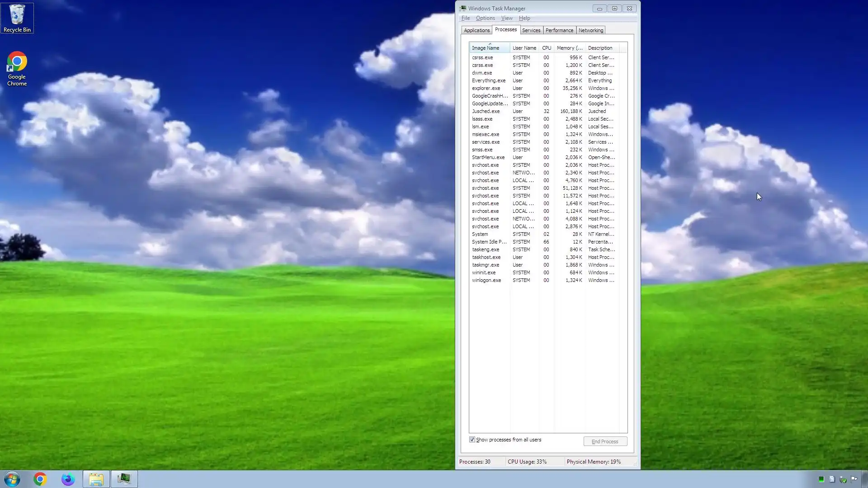This screenshot has width=868, height=488.
Task: Switch to the Performance tab
Action: click(x=559, y=30)
